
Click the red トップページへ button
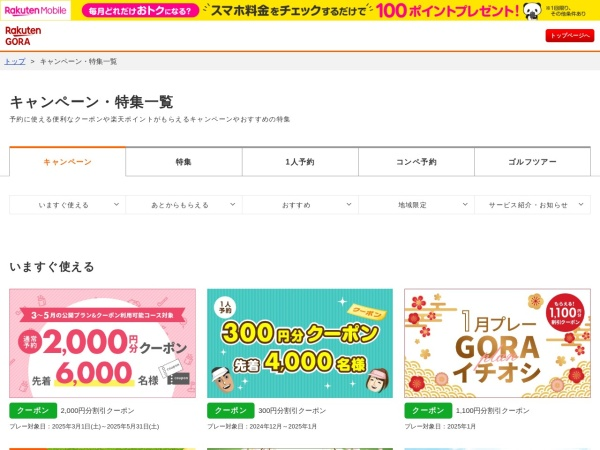pyautogui.click(x=569, y=35)
